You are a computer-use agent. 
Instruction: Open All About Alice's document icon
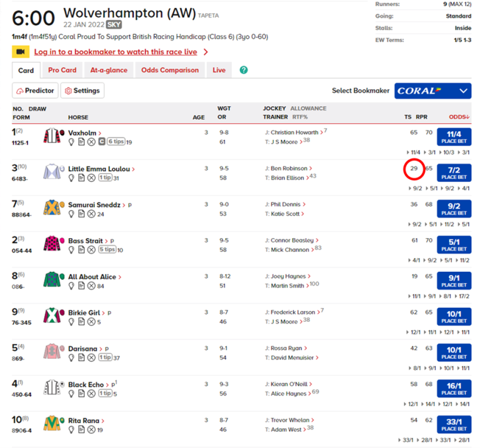[x=81, y=286]
